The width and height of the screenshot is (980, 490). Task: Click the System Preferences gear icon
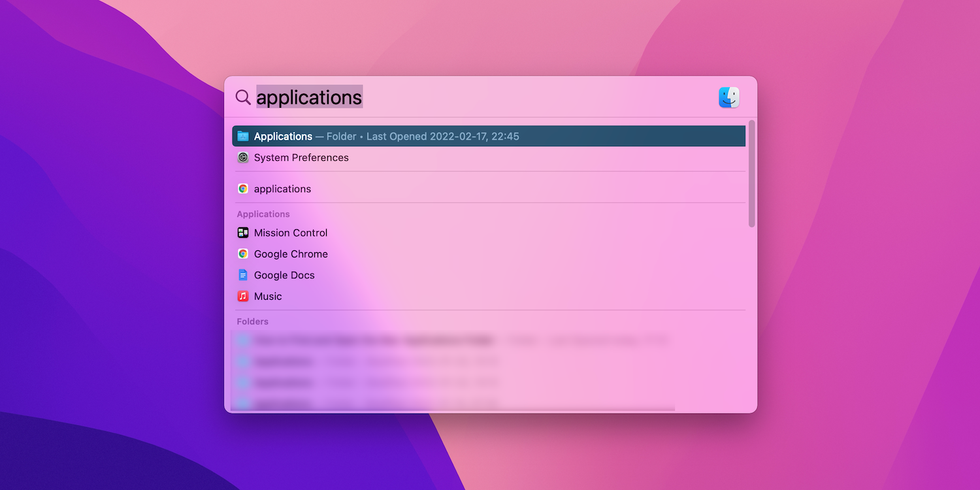pos(243,157)
